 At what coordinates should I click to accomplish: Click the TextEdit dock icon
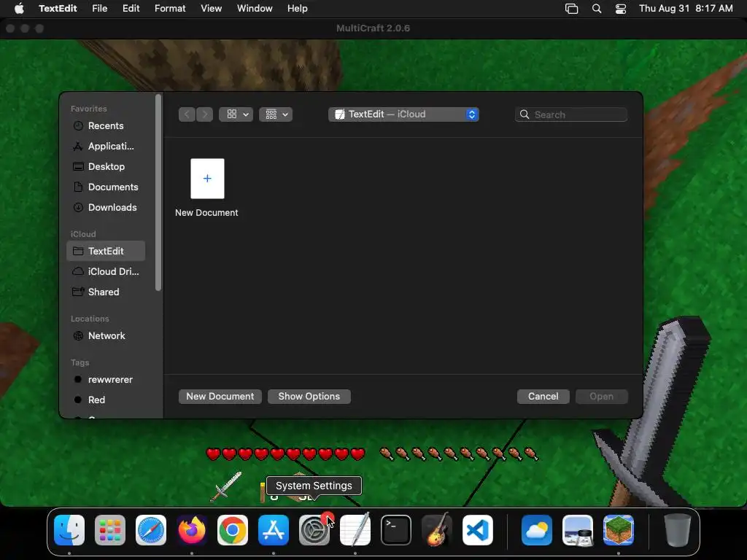(x=355, y=530)
